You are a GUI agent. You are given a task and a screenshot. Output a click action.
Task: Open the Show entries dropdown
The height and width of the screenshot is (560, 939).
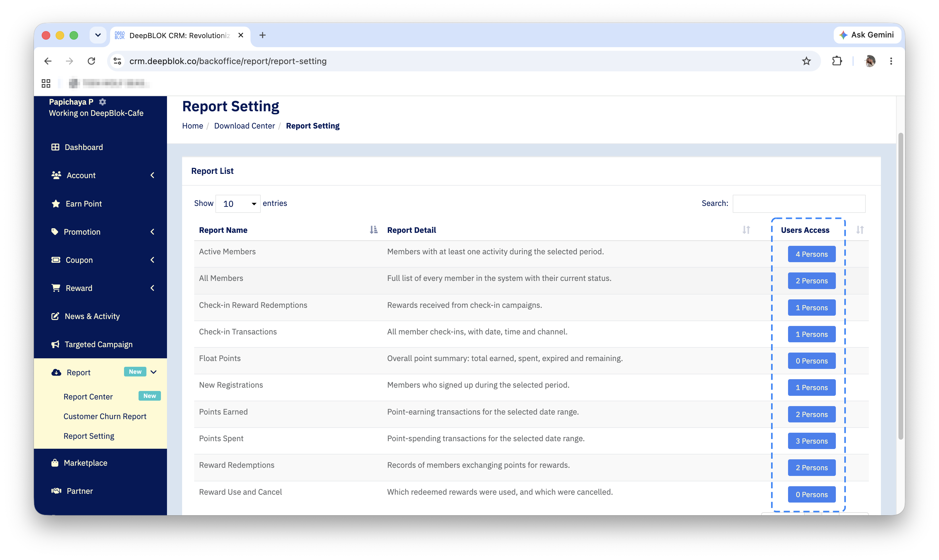(x=238, y=204)
